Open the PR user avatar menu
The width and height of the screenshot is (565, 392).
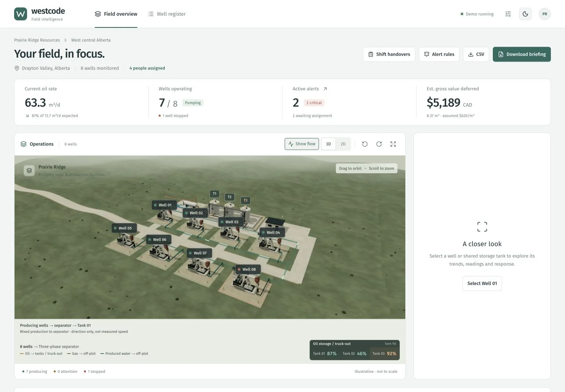click(x=545, y=14)
